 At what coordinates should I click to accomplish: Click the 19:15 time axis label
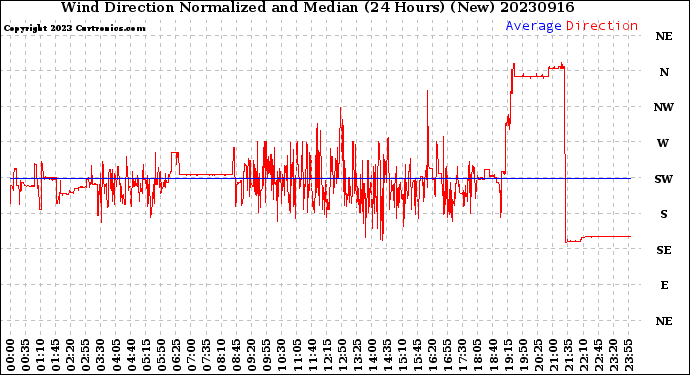pyautogui.click(x=508, y=355)
